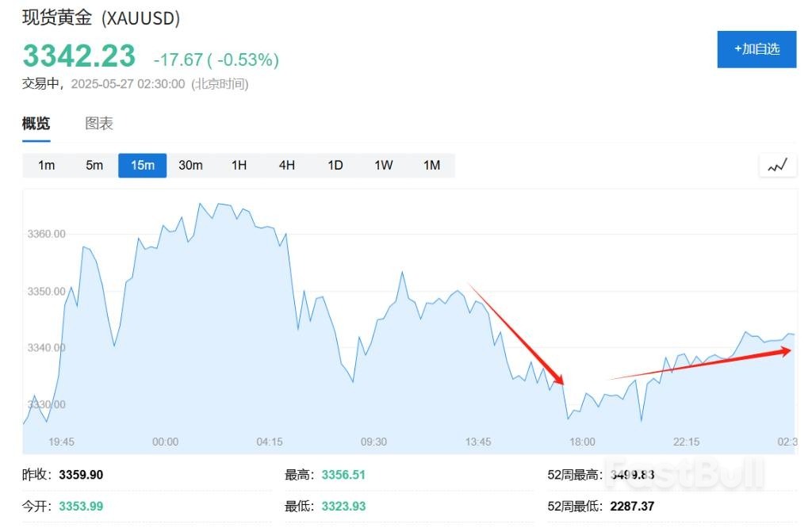Image resolution: width=812 pixels, height=528 pixels.
Task: Add gold to watchlist with +加自选
Action: coord(756,49)
